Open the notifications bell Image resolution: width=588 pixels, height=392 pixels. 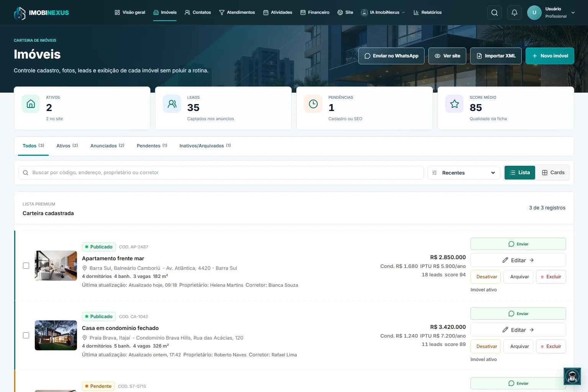pos(514,13)
